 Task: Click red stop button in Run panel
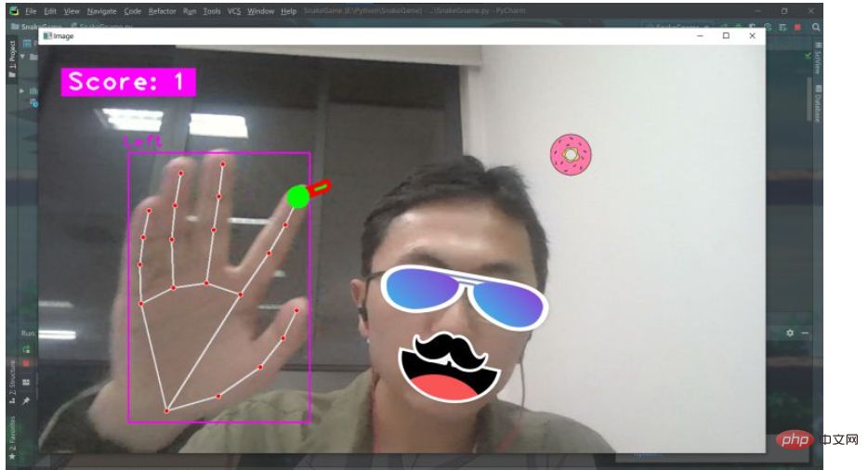[x=26, y=364]
